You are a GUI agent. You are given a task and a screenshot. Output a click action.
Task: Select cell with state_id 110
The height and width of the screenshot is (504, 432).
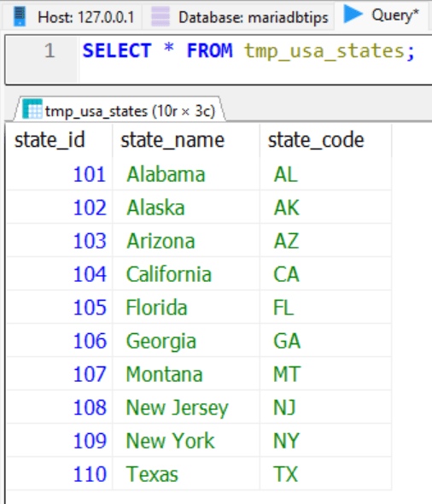[60, 474]
